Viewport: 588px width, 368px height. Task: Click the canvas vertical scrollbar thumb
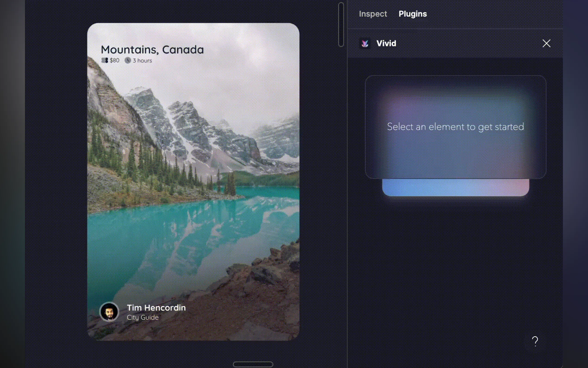click(341, 24)
